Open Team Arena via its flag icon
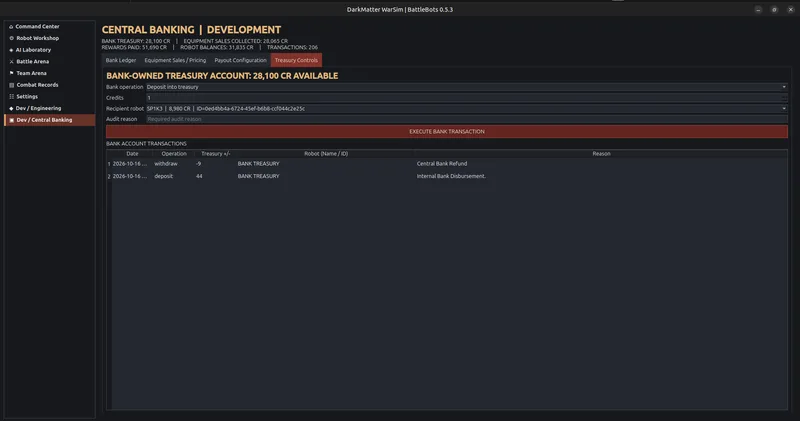The height and width of the screenshot is (421, 800). pos(11,73)
